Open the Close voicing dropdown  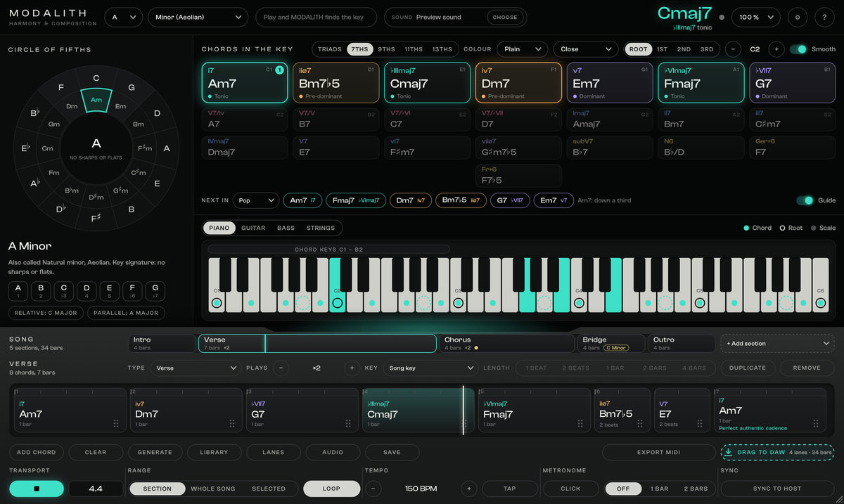585,49
